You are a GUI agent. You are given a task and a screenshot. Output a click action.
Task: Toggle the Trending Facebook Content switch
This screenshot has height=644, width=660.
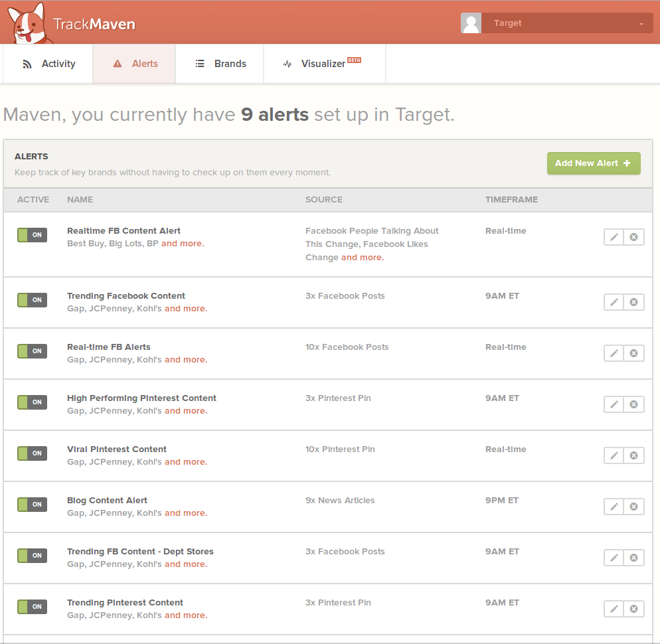pos(32,300)
